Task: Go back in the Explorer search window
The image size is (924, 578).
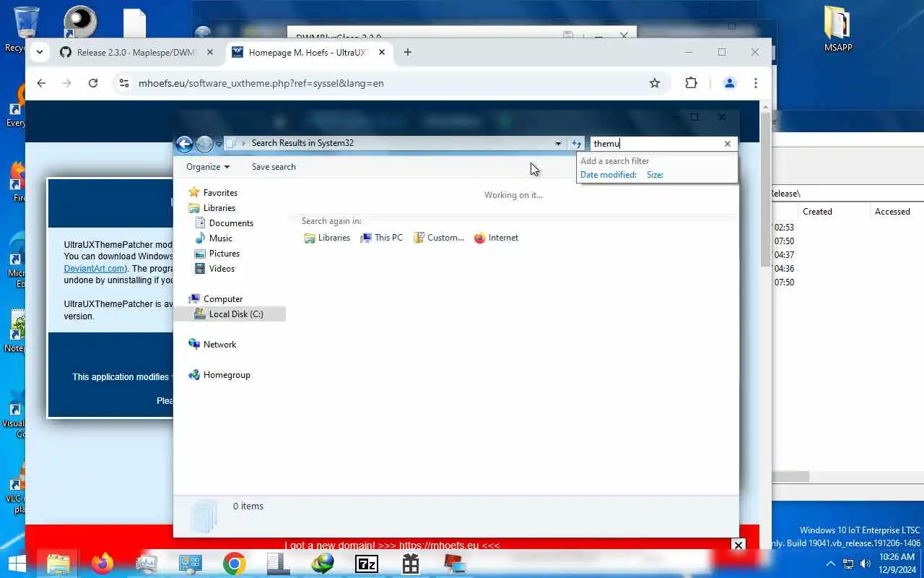Action: (184, 144)
